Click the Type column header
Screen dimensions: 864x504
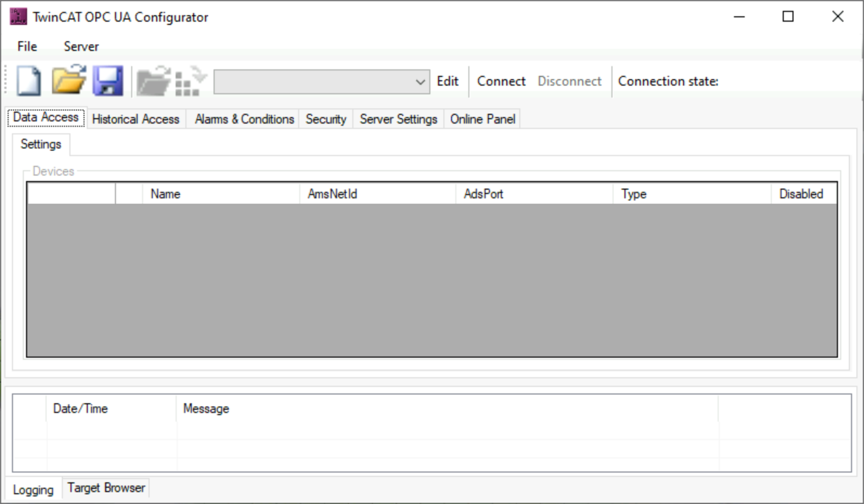click(692, 194)
